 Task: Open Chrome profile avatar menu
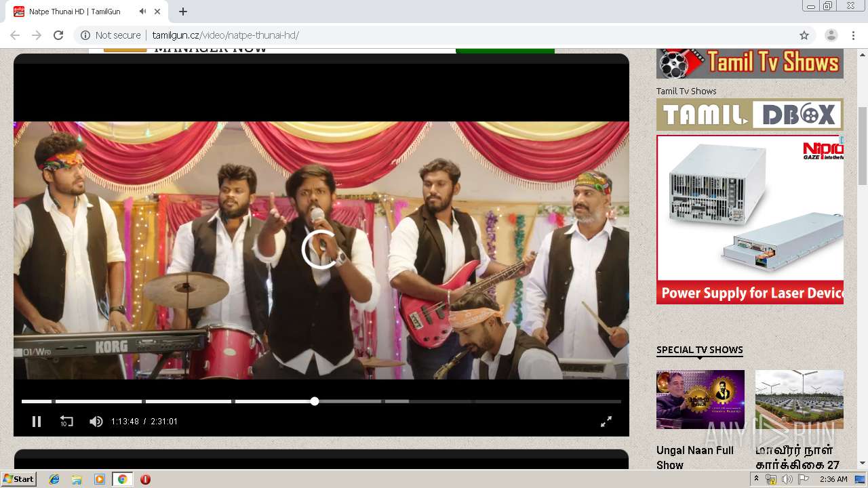(831, 35)
